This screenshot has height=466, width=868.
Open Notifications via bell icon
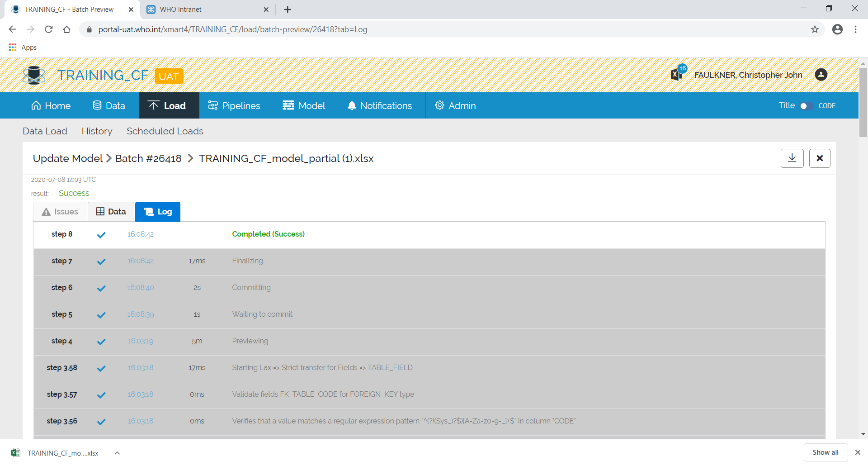click(x=352, y=105)
